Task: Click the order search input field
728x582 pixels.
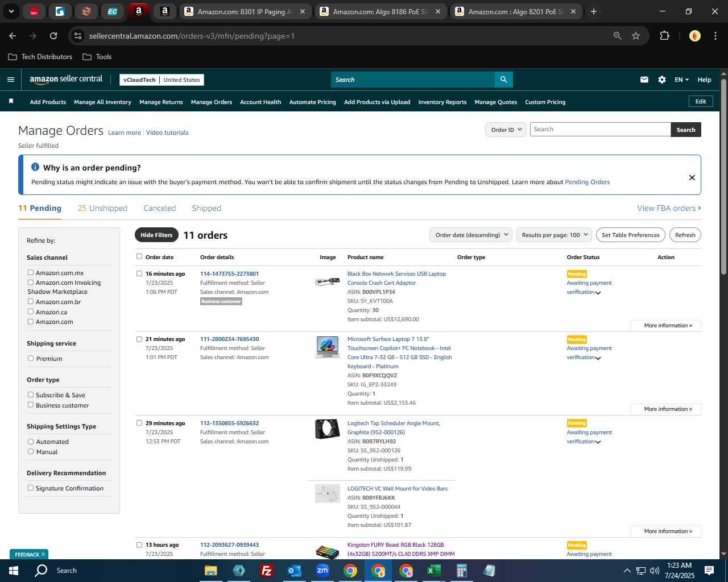Action: [600, 130]
